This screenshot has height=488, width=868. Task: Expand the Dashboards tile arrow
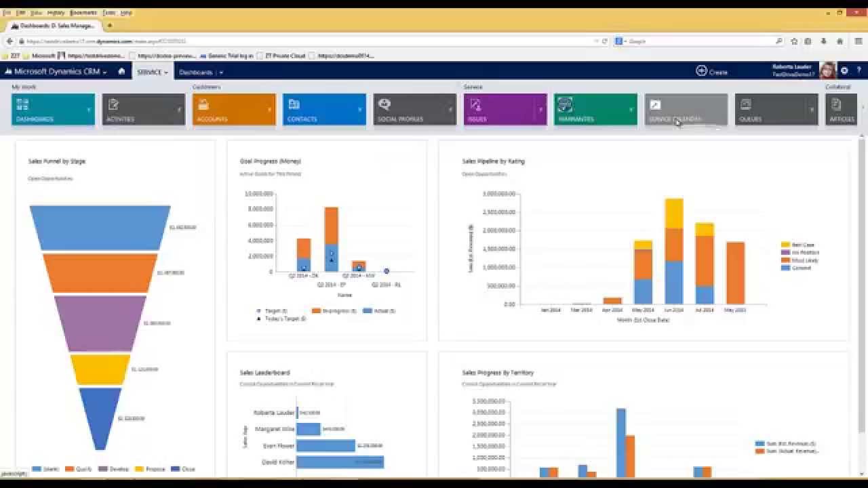tap(89, 110)
